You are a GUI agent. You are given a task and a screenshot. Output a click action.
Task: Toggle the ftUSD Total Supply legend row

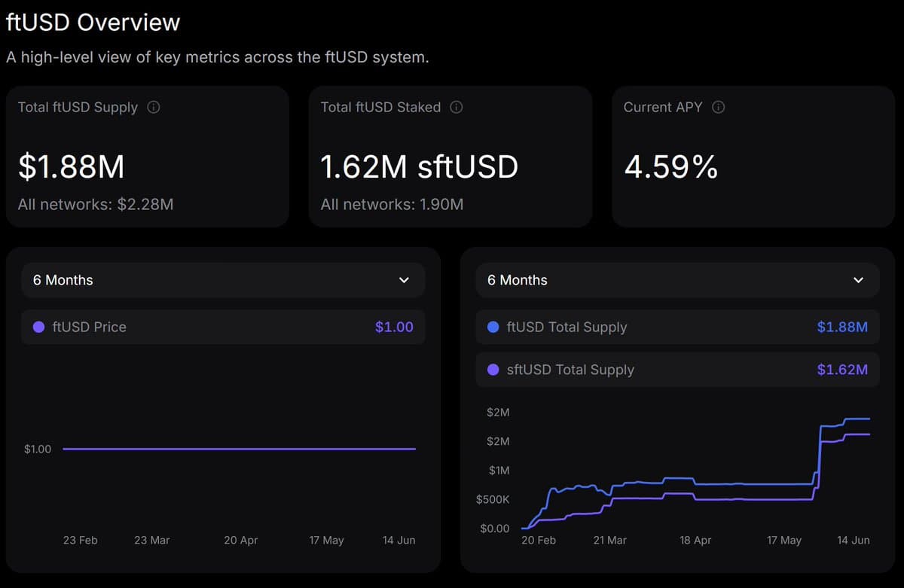pyautogui.click(x=677, y=327)
